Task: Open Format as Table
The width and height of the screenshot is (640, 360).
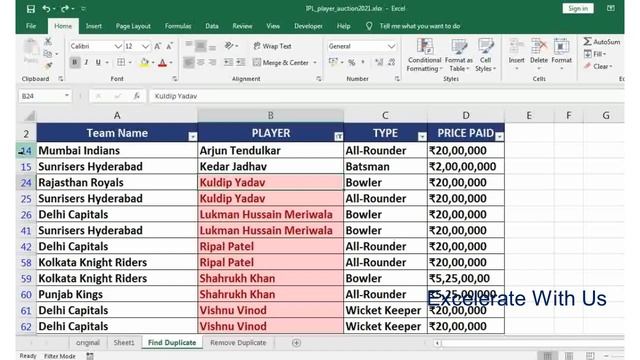Action: [459, 56]
